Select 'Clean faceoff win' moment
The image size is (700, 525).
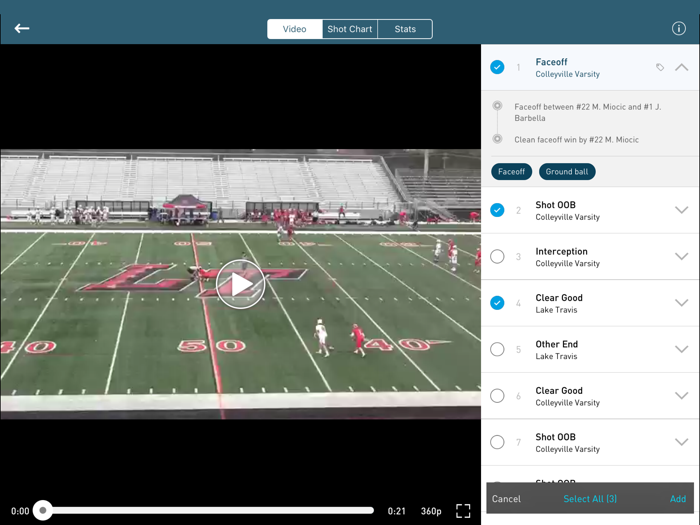[576, 140]
